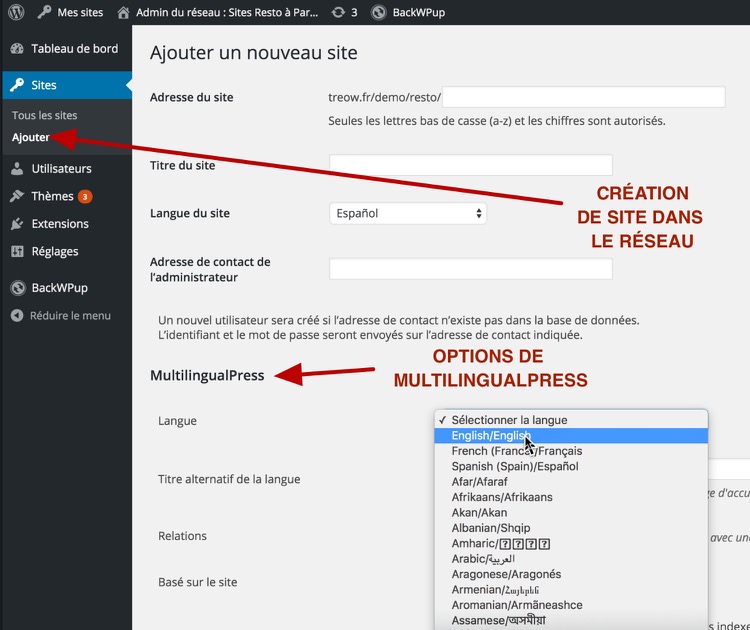Click the Sites key icon in sidebar
Viewport: 750px width, 630px height.
tap(17, 85)
